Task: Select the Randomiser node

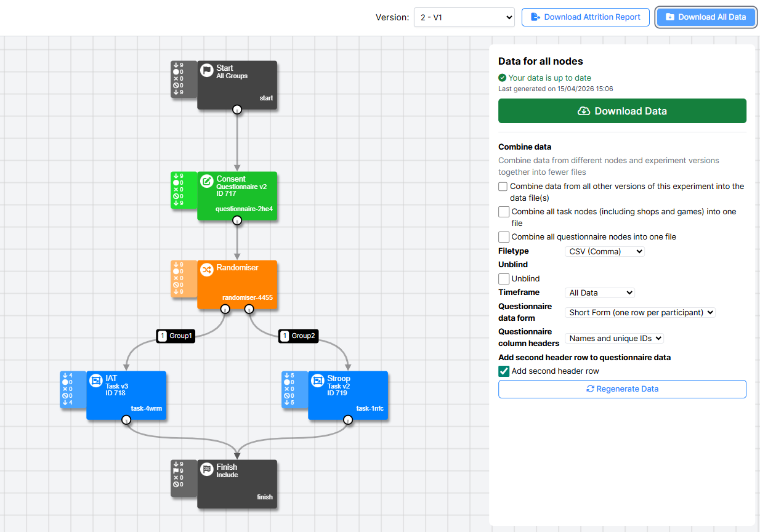Action: pyautogui.click(x=237, y=284)
